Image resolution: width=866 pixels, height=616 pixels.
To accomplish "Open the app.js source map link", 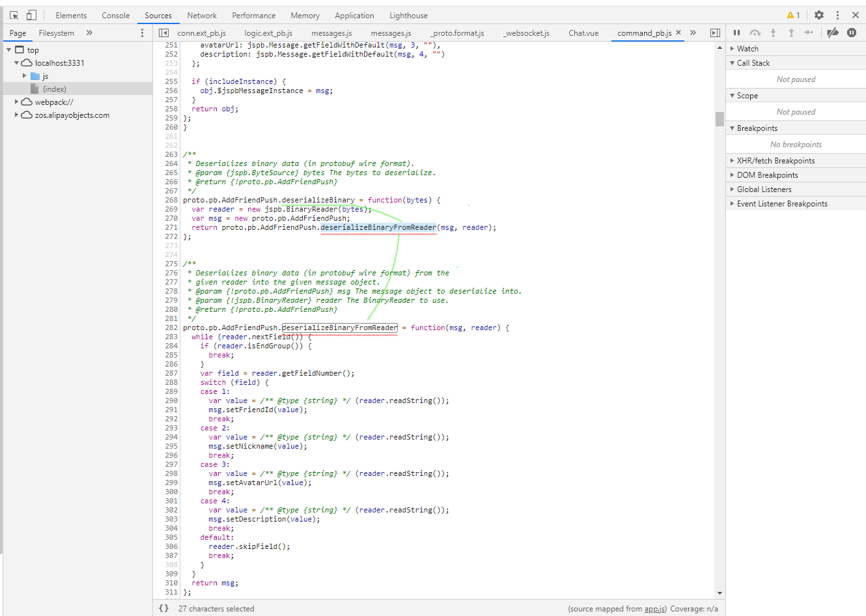I will tap(655, 609).
